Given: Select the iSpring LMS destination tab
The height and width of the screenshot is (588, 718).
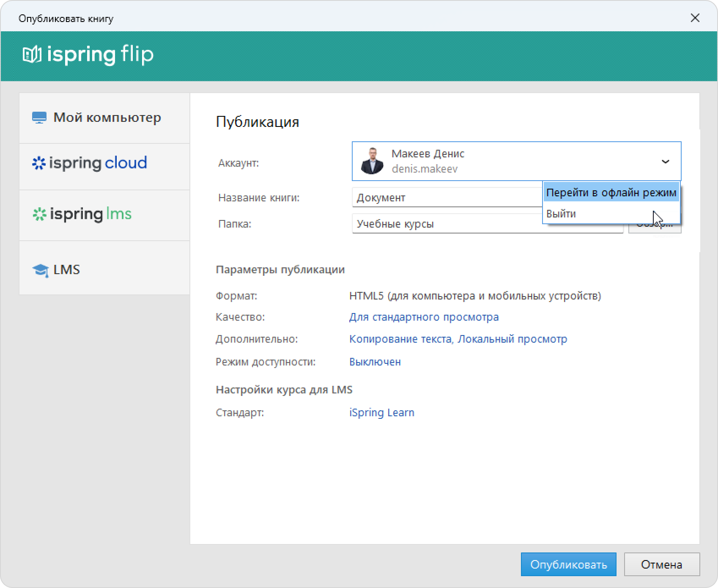Looking at the screenshot, I should tap(104, 215).
